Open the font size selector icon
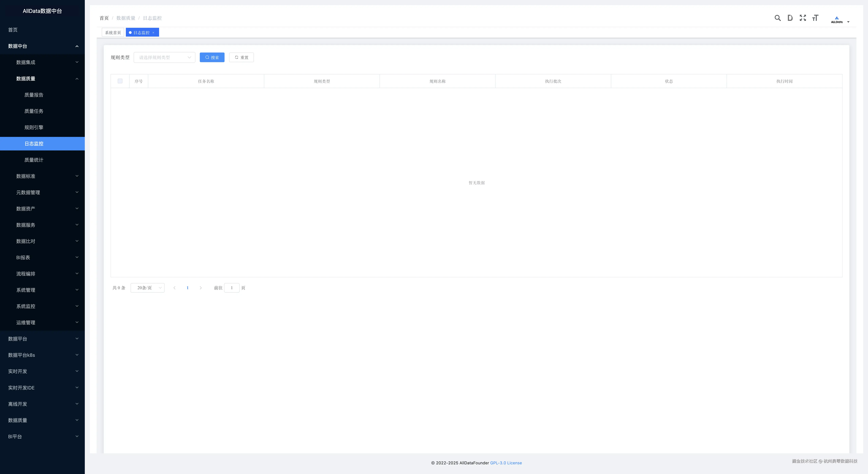The width and height of the screenshot is (868, 474). [x=815, y=18]
